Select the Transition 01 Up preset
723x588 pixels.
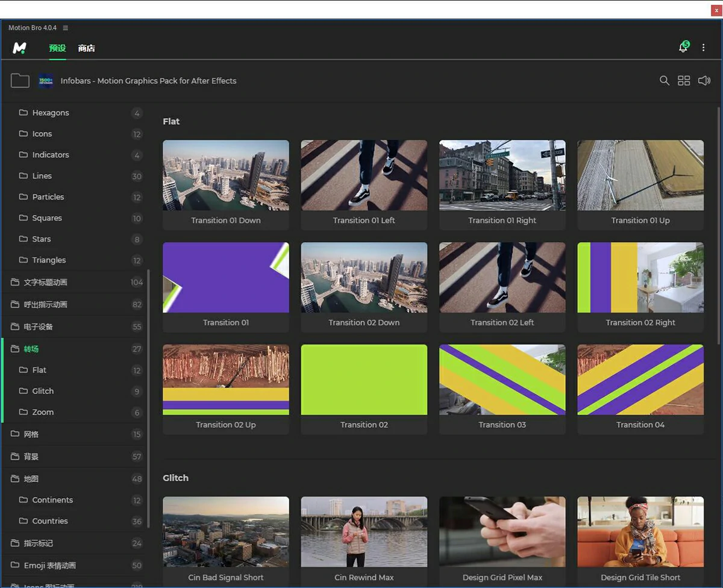[x=640, y=185]
